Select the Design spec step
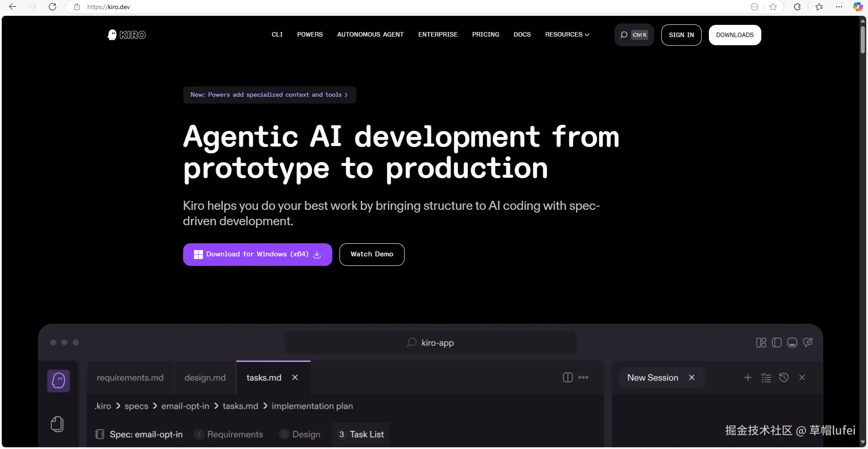Viewport: 868px width, 449px height. pos(300,435)
